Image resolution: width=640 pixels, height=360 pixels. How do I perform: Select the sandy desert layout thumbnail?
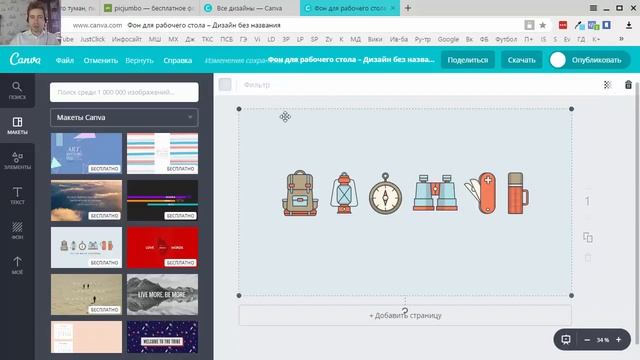[x=86, y=294]
